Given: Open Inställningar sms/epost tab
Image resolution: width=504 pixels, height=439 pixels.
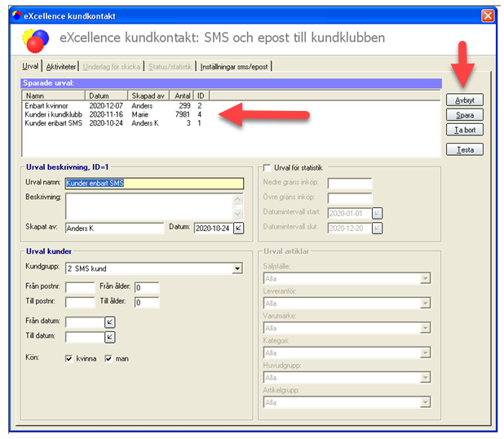Looking at the screenshot, I should (234, 67).
